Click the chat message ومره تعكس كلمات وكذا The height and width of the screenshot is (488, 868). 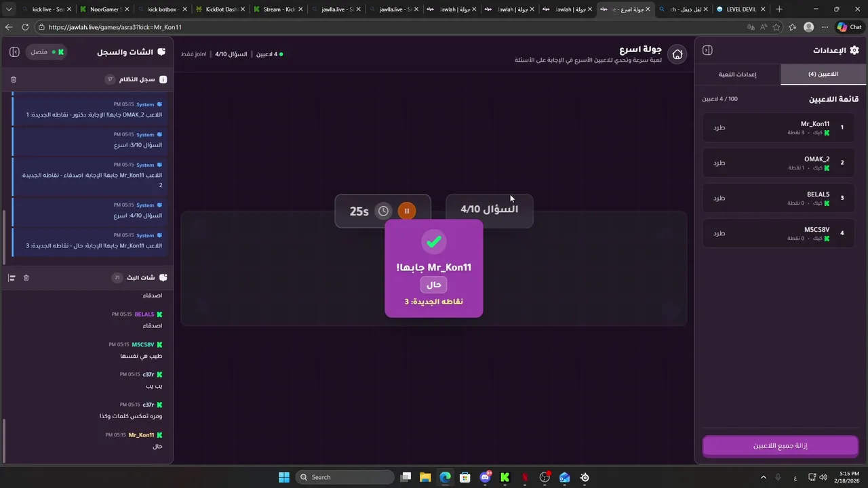[x=131, y=416]
